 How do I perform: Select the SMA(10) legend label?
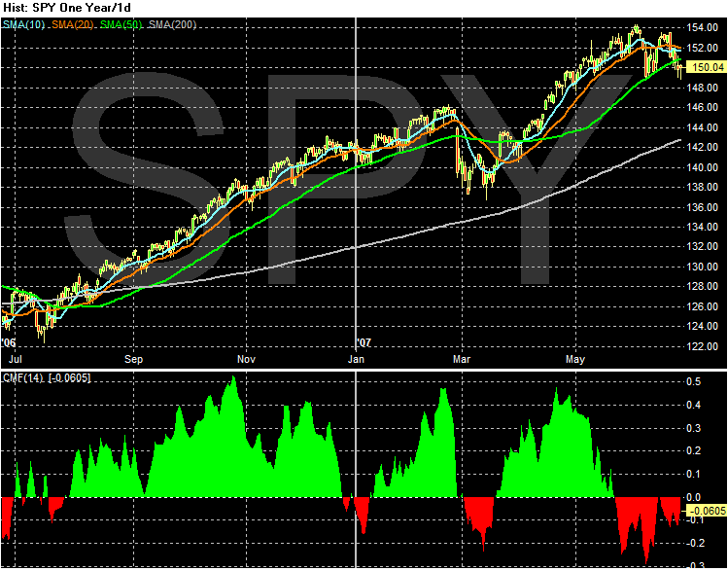pos(23,24)
